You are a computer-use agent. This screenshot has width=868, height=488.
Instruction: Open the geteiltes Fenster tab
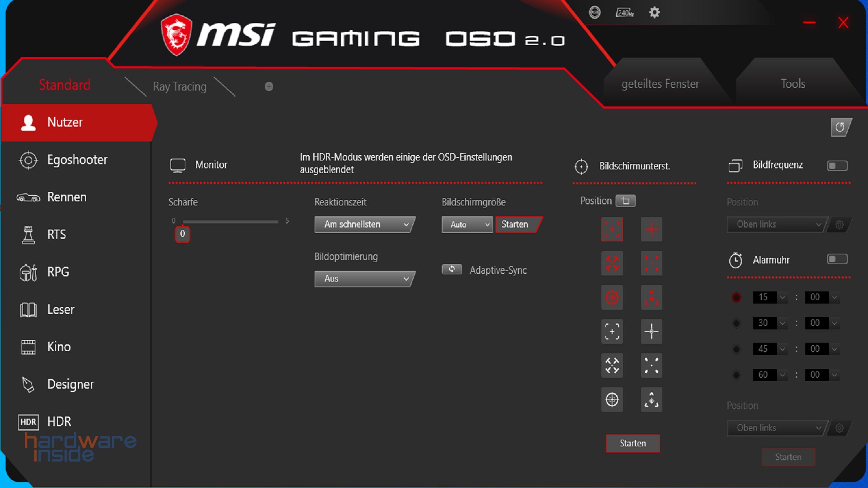coord(660,84)
